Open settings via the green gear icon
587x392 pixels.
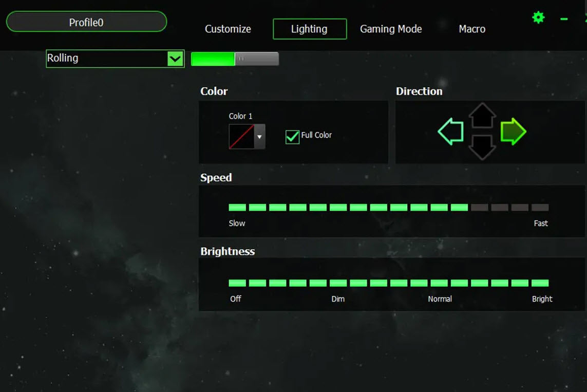click(x=538, y=18)
